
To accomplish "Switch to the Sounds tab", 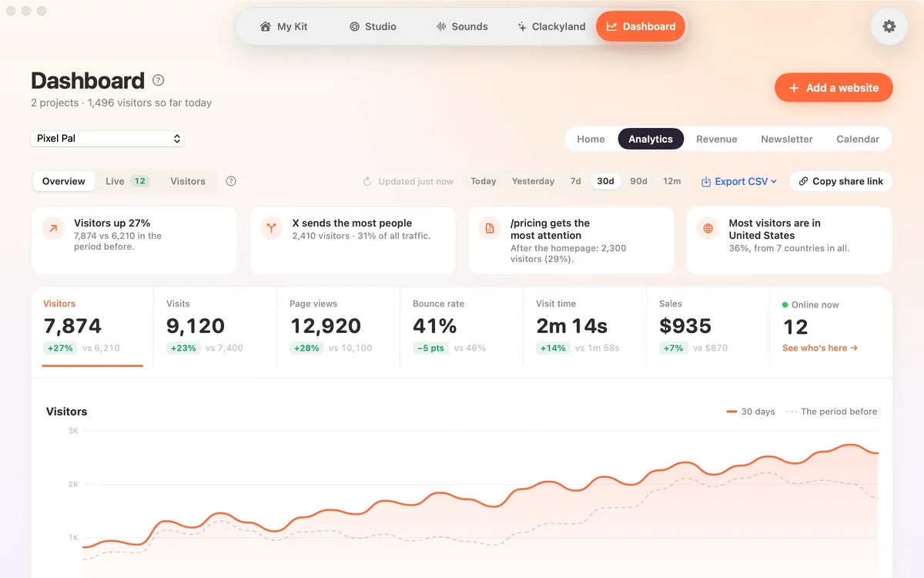I will tap(462, 26).
